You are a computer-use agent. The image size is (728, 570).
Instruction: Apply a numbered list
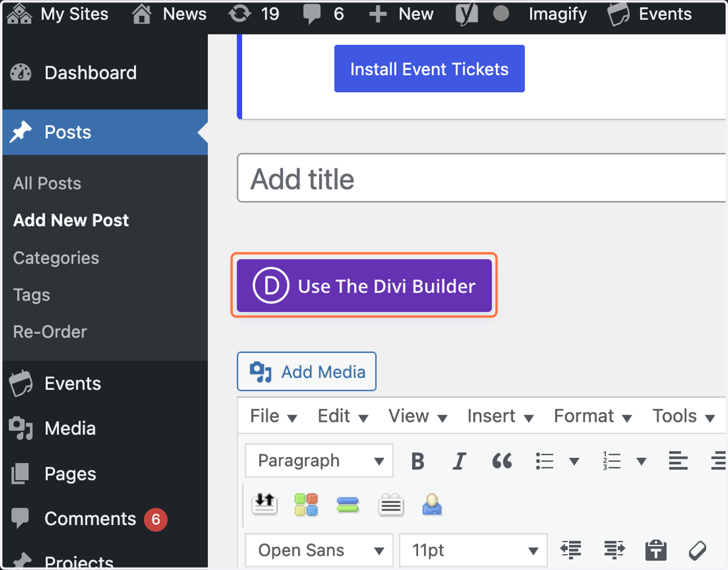612,461
